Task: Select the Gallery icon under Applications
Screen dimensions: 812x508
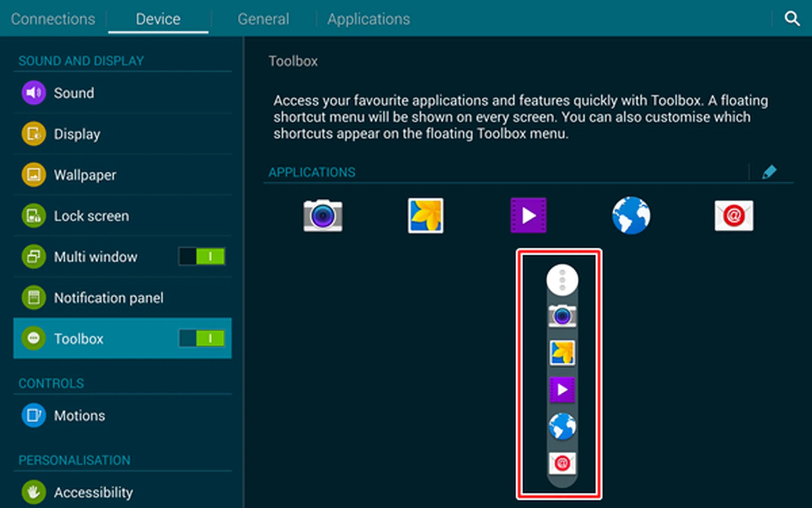Action: [x=426, y=215]
